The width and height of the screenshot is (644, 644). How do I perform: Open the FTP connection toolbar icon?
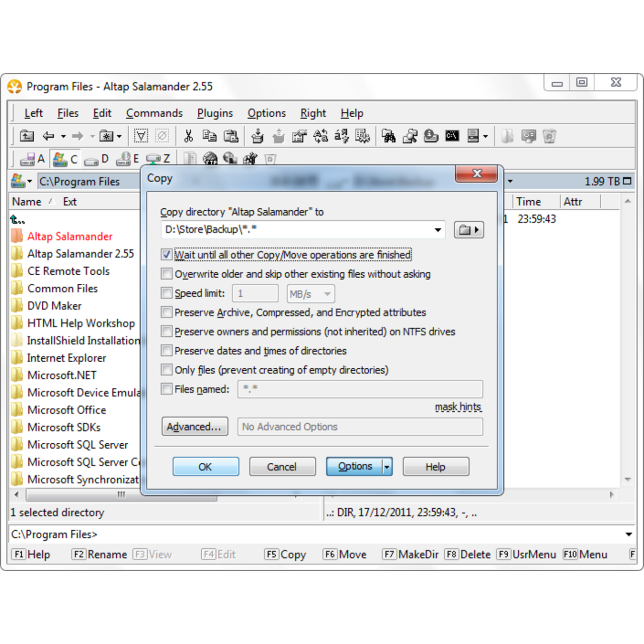pos(211,159)
